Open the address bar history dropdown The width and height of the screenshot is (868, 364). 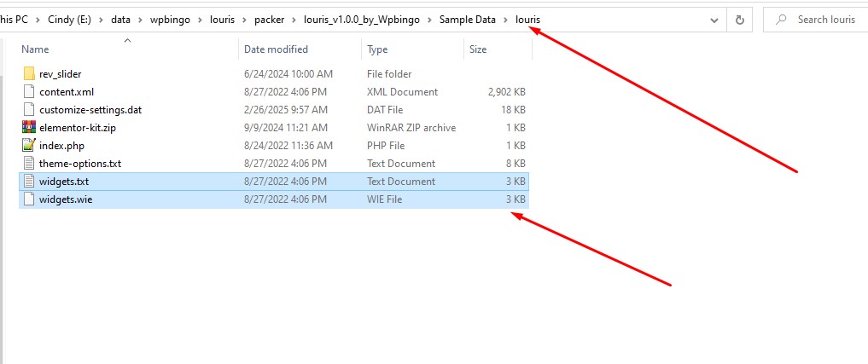(x=714, y=20)
